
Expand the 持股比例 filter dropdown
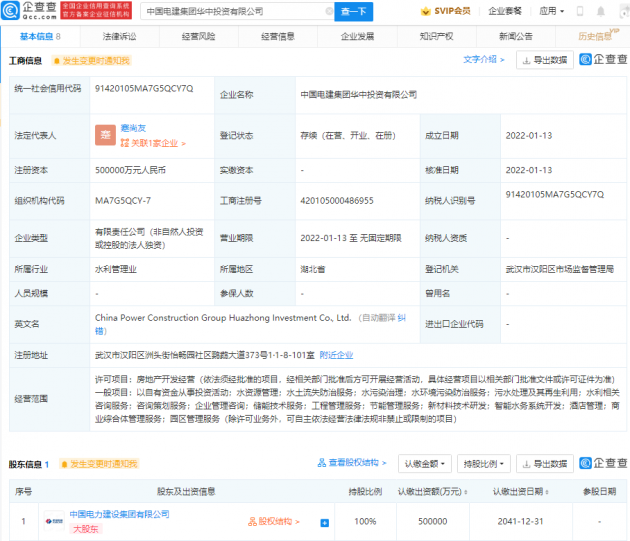coord(484,464)
